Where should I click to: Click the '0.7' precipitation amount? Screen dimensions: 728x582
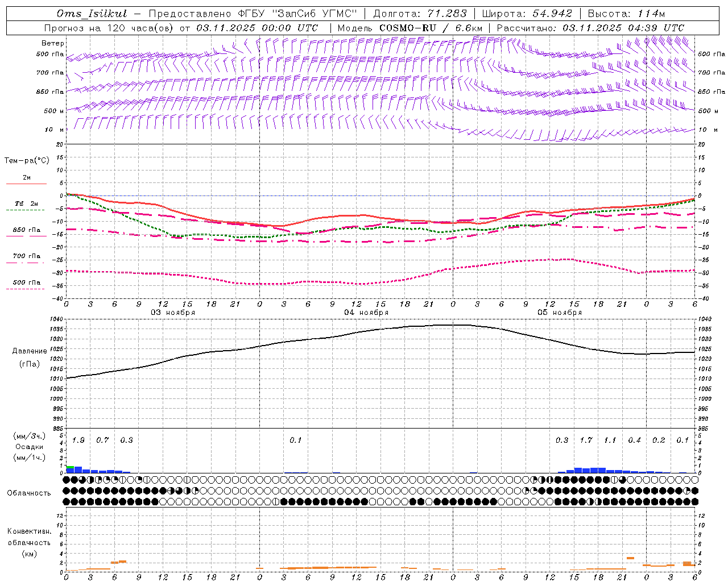[x=102, y=440]
